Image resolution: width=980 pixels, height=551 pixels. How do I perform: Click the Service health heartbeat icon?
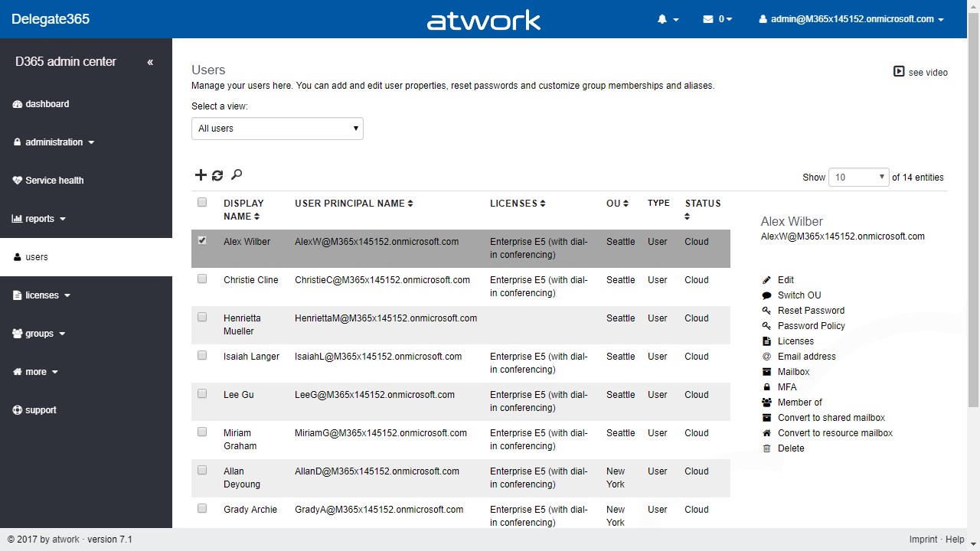pyautogui.click(x=18, y=181)
